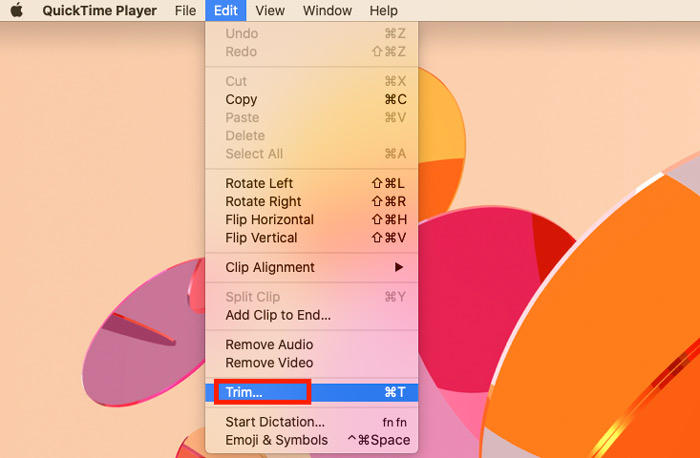Choose Add Clip to End…
700x458 pixels.
pos(312,315)
